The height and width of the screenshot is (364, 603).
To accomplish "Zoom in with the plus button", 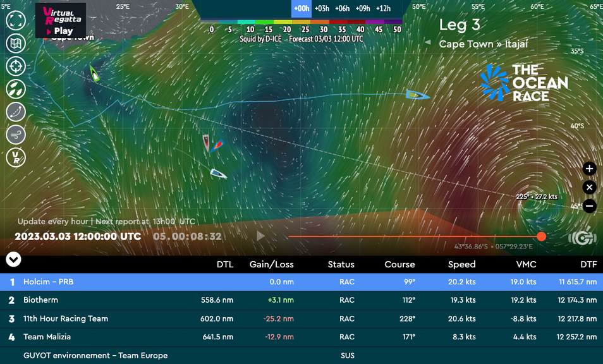I will click(x=590, y=168).
